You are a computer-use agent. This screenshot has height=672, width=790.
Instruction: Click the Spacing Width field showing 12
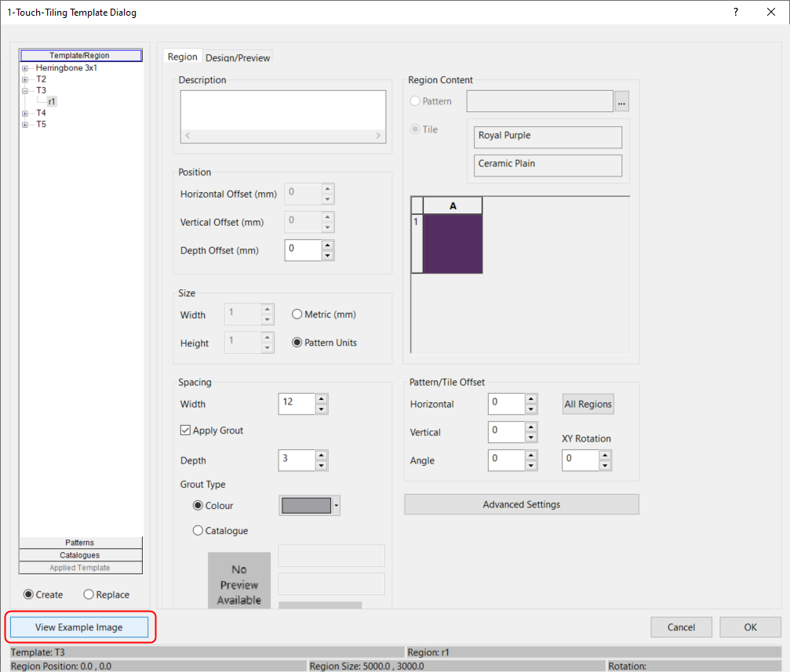(297, 404)
